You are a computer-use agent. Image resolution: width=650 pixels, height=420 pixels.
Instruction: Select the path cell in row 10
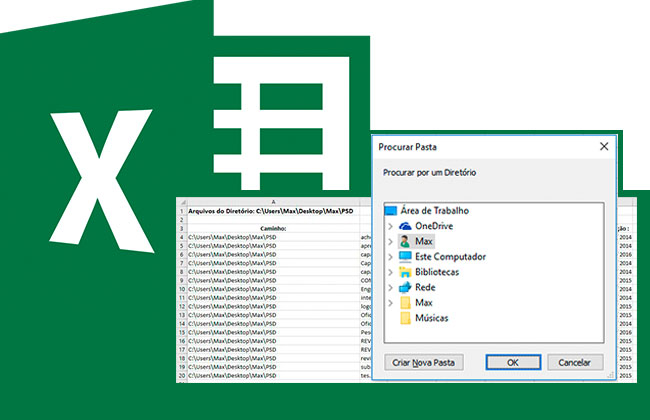(274, 289)
